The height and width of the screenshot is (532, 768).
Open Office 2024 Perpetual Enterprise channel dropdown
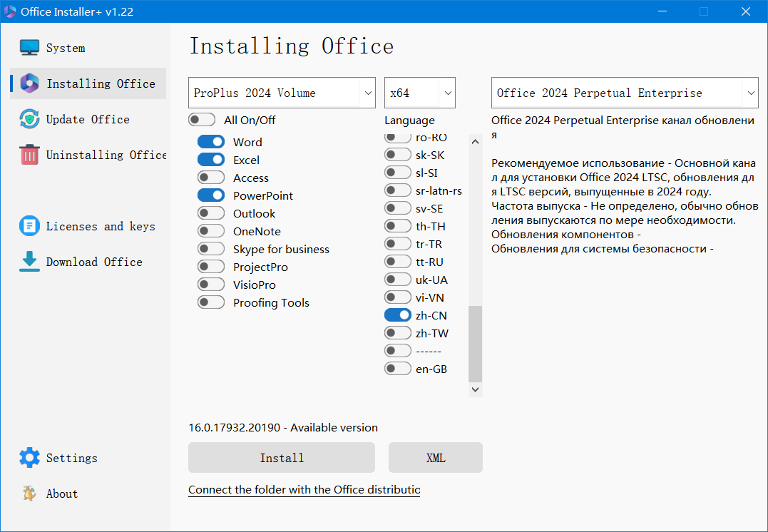pos(625,93)
